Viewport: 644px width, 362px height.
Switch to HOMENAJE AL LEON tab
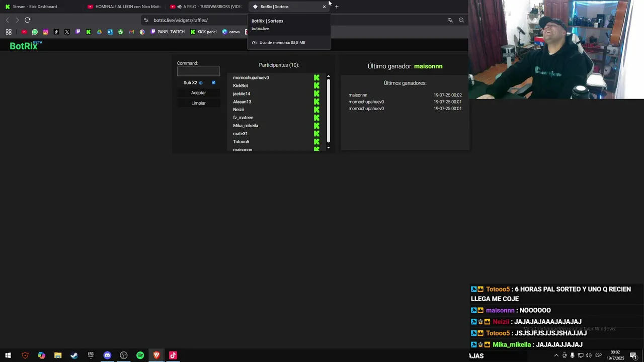pyautogui.click(x=124, y=7)
